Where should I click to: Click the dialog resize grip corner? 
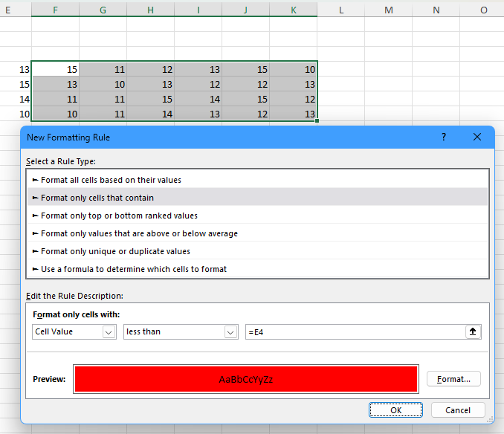(x=490, y=420)
